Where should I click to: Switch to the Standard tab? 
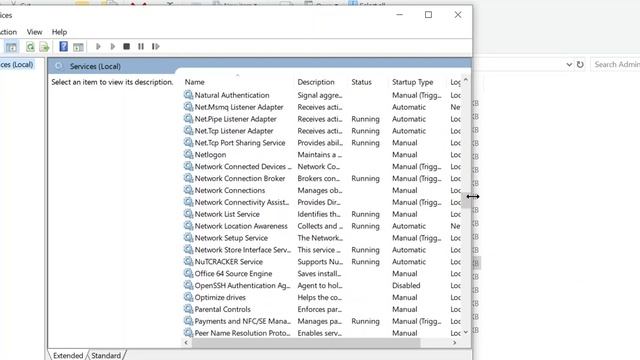[x=106, y=356]
